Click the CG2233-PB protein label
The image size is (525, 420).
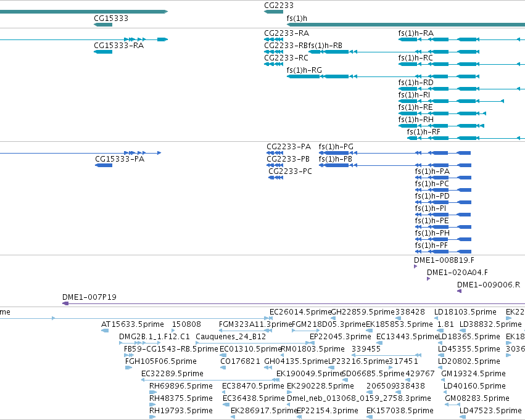coord(288,159)
